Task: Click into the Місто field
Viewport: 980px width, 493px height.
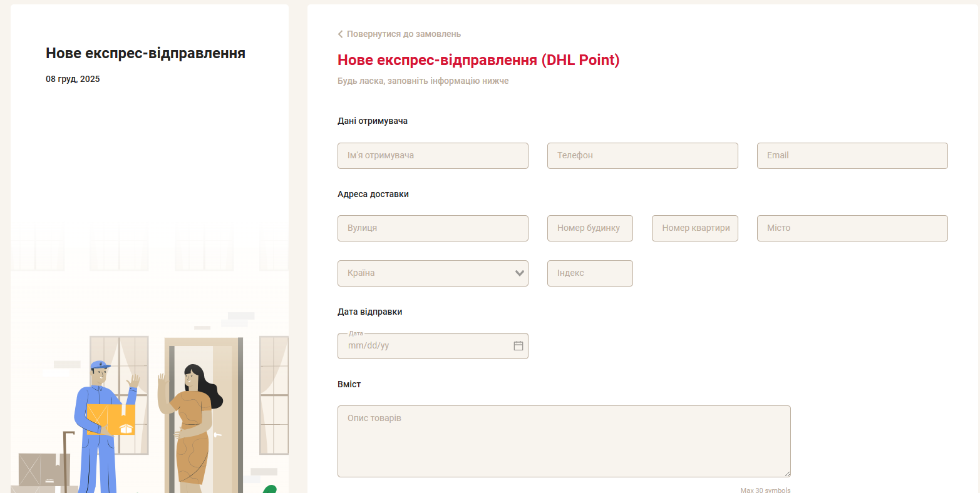Action: click(x=852, y=228)
